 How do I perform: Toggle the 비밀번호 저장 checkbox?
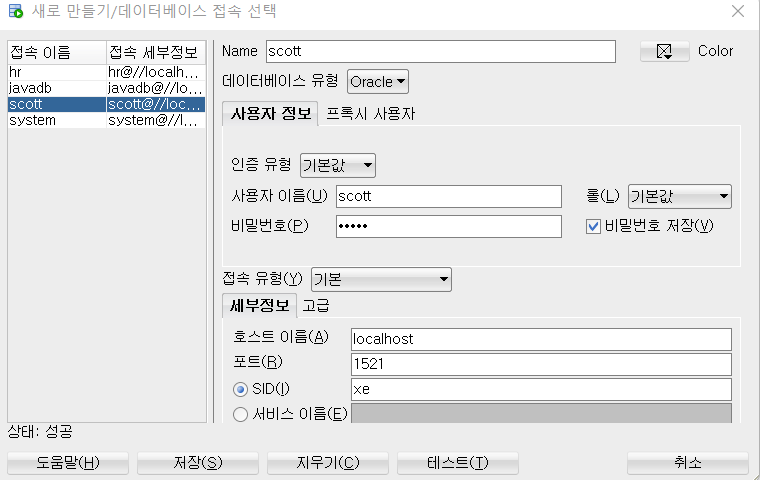coord(593,226)
